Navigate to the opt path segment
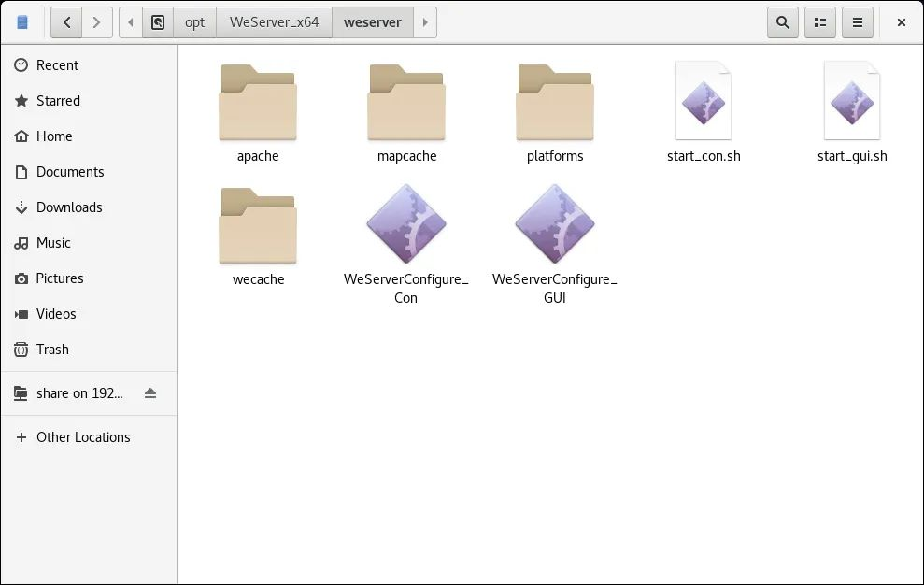Image resolution: width=924 pixels, height=585 pixels. click(x=194, y=22)
